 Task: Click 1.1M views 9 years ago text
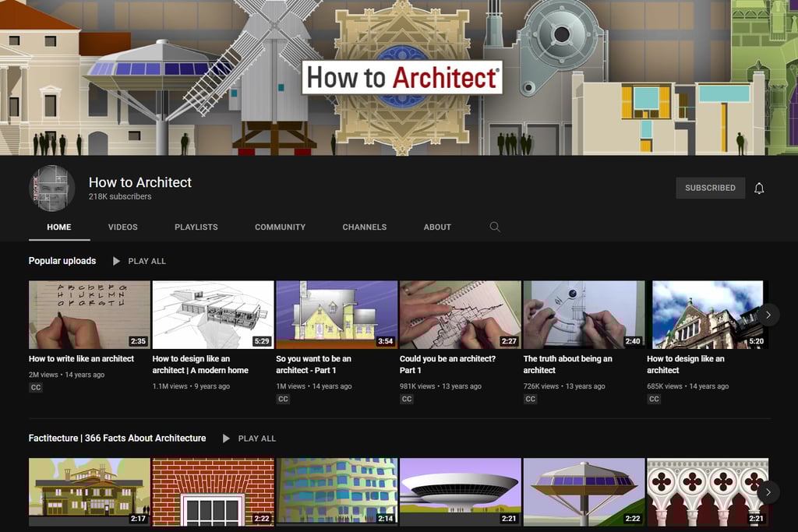191,386
